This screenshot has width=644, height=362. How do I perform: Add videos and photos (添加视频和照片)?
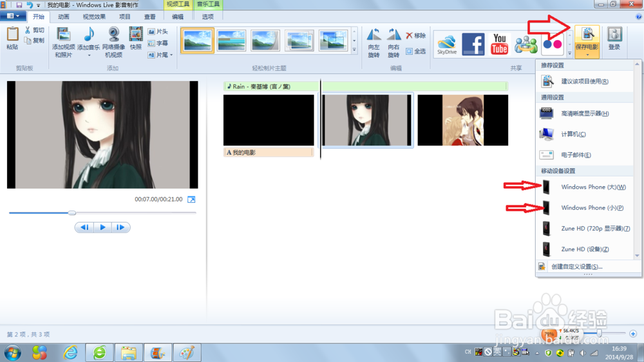[x=63, y=42]
